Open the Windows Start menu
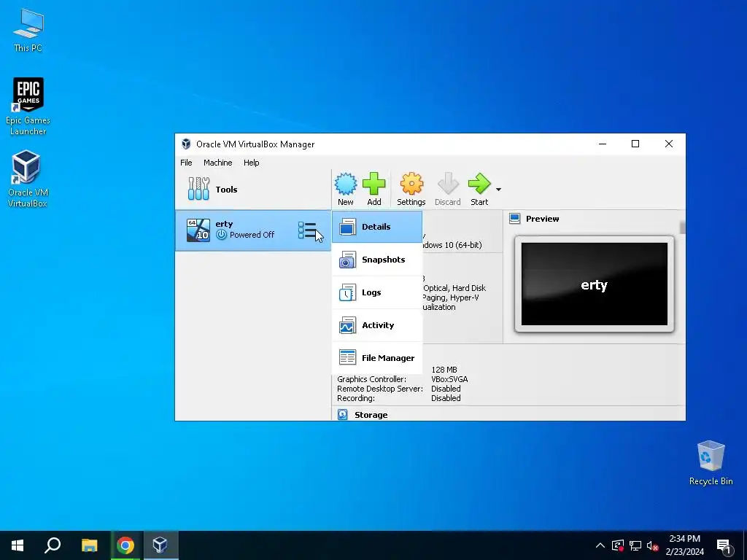 (x=18, y=545)
